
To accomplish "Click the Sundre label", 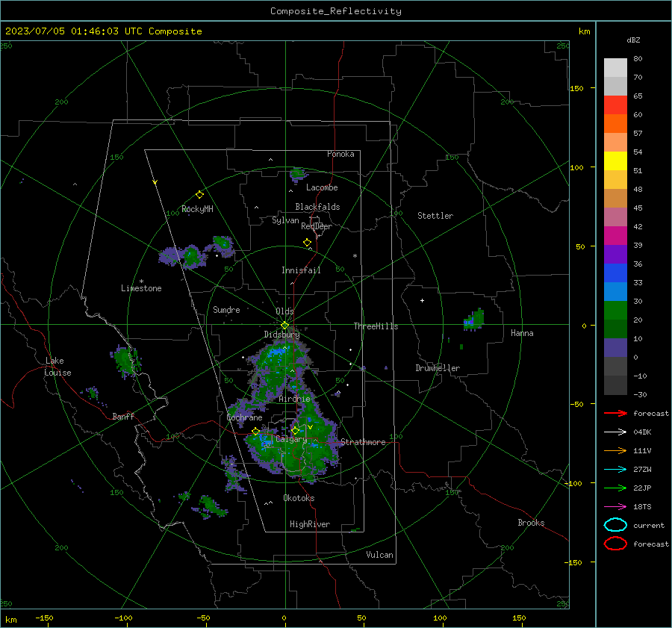I will (226, 309).
